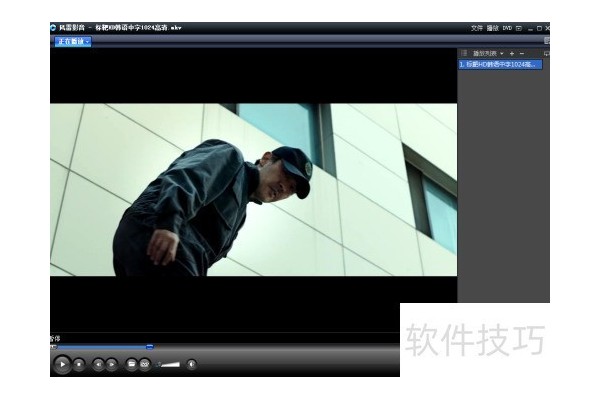Viewport: 600px width, 400px height.
Task: Click the video frame in the player
Action: pyautogui.click(x=253, y=189)
